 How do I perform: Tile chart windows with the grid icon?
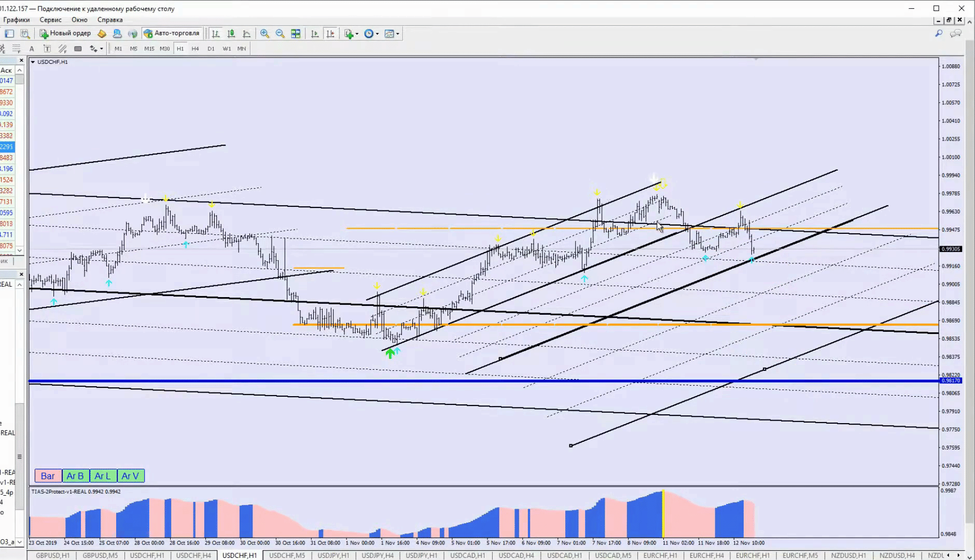coord(296,34)
